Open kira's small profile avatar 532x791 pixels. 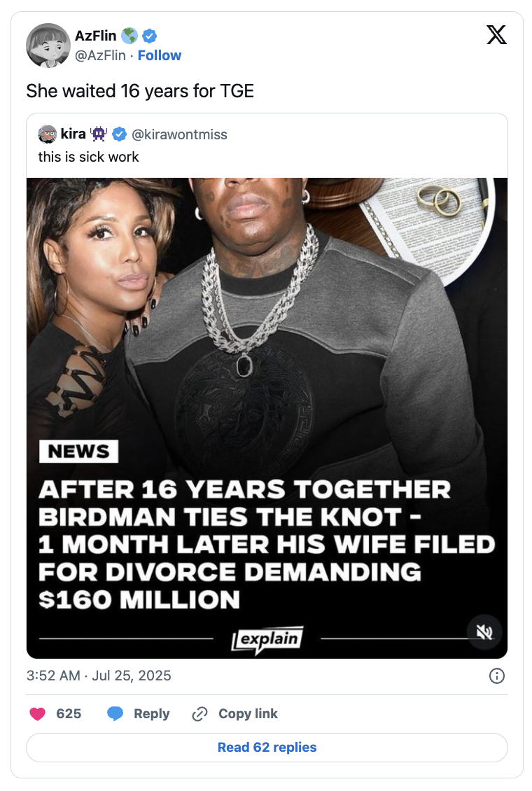[x=48, y=134]
